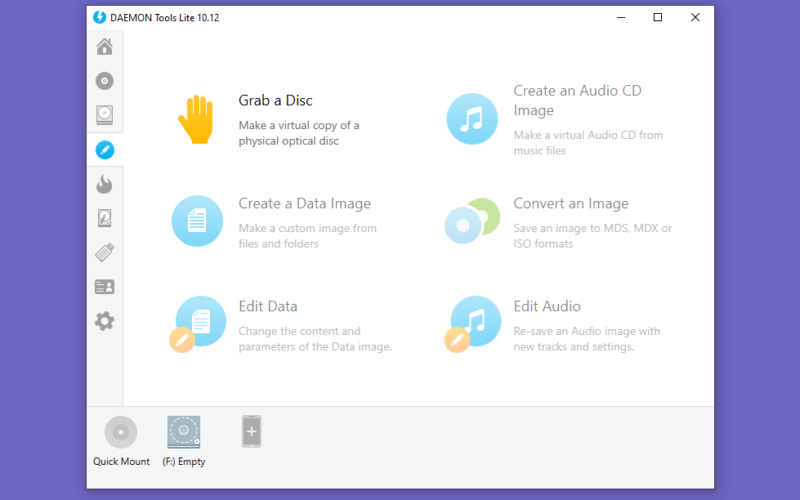The image size is (800, 500).
Task: Click the Edit Data icon
Action: [x=197, y=324]
